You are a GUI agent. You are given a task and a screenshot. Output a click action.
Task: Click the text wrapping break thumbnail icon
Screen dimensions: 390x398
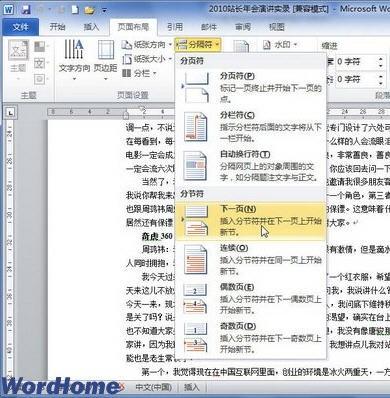coord(196,166)
